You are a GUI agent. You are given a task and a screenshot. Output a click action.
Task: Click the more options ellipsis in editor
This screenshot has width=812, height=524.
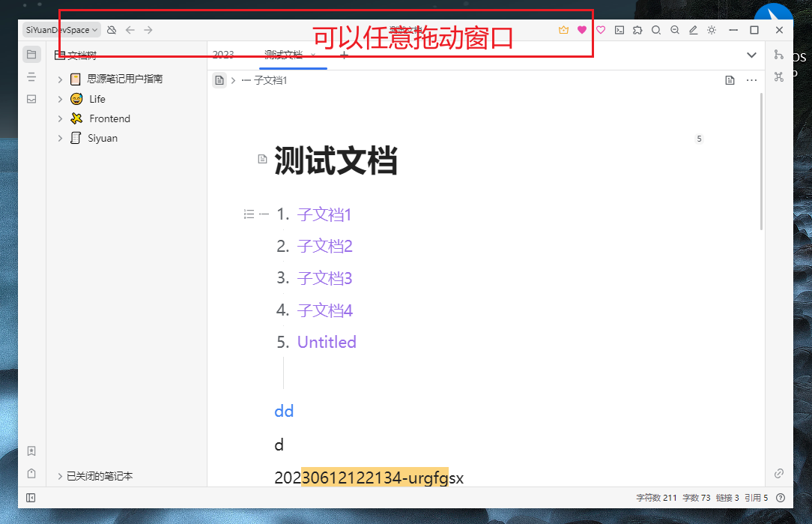click(751, 80)
